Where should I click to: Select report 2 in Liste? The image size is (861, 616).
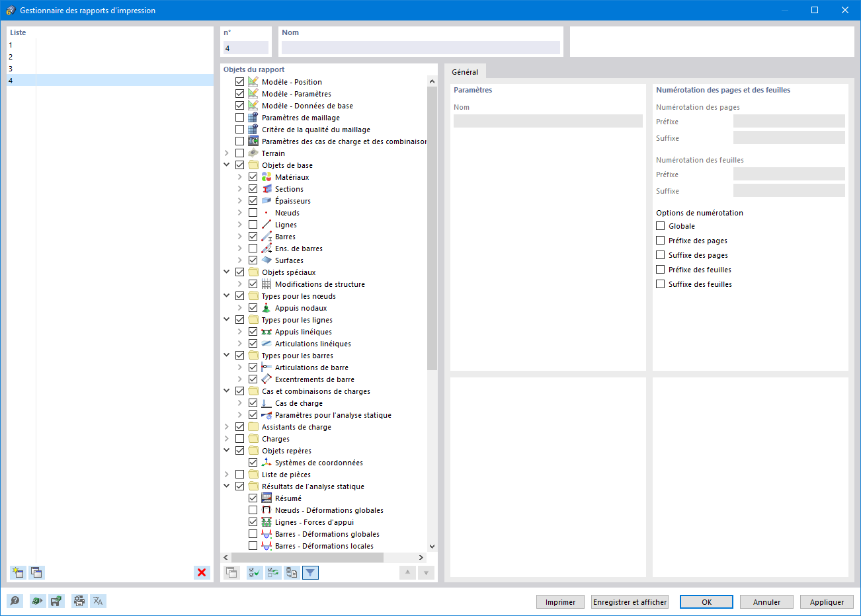click(110, 57)
